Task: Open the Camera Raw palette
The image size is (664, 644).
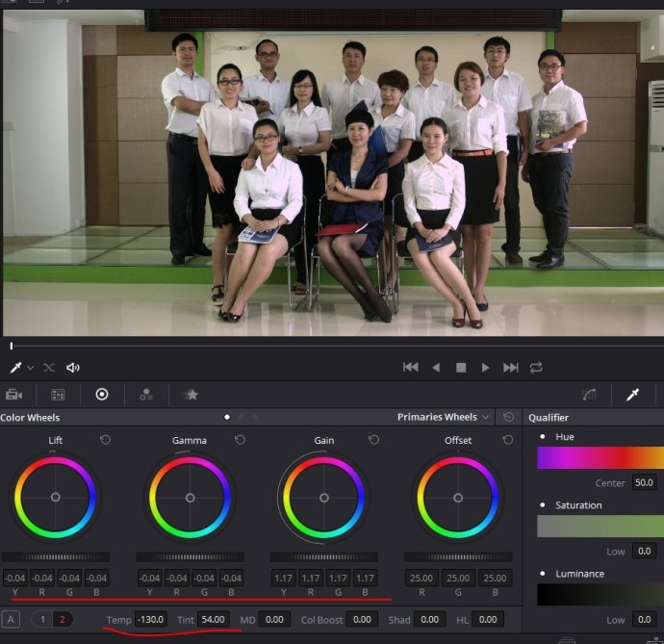Action: [x=14, y=395]
